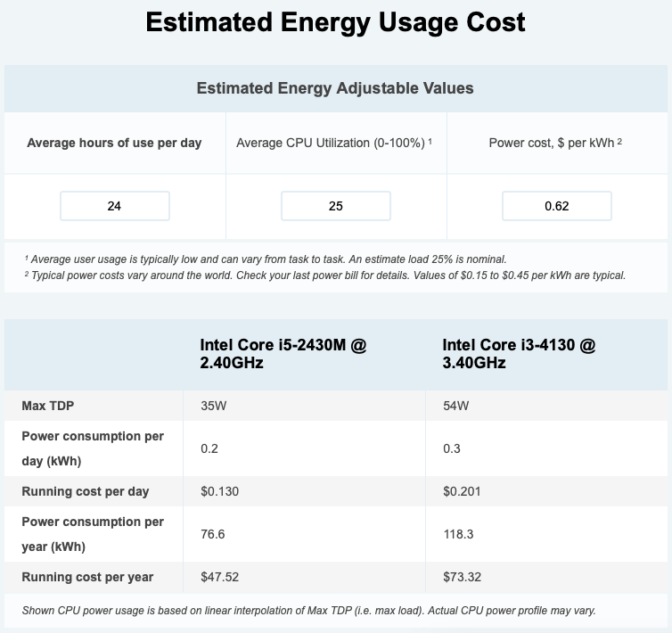Click the average hours per day input
Screen dimensions: 672x633
[x=114, y=206]
